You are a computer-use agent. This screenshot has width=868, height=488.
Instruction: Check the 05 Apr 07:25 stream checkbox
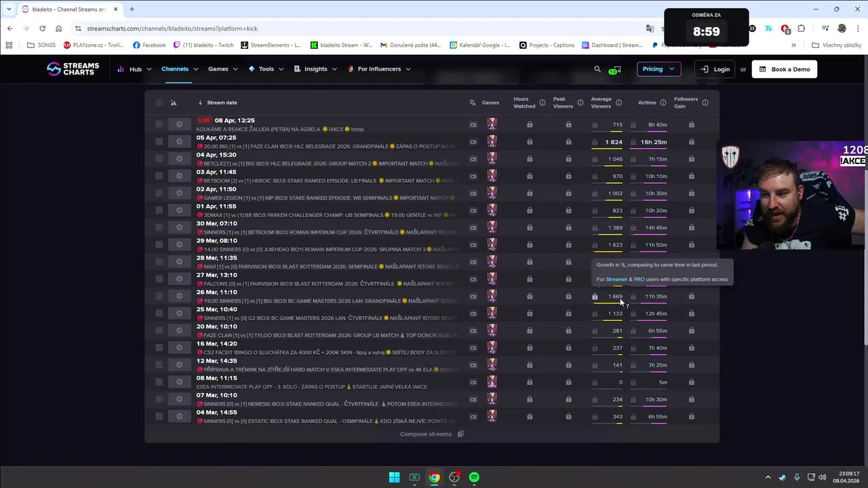(x=159, y=142)
